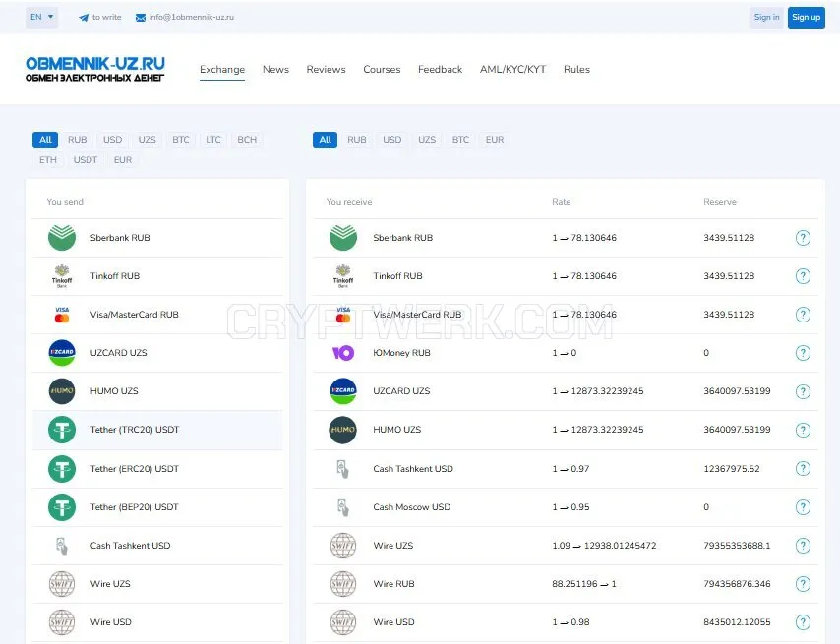Filter You send by BTC
This screenshot has height=644, width=840.
181,140
